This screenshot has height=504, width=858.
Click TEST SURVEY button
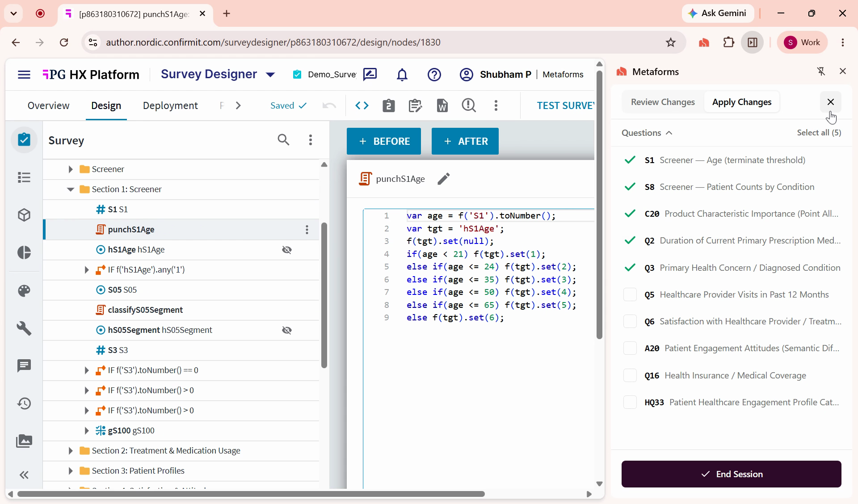(566, 105)
